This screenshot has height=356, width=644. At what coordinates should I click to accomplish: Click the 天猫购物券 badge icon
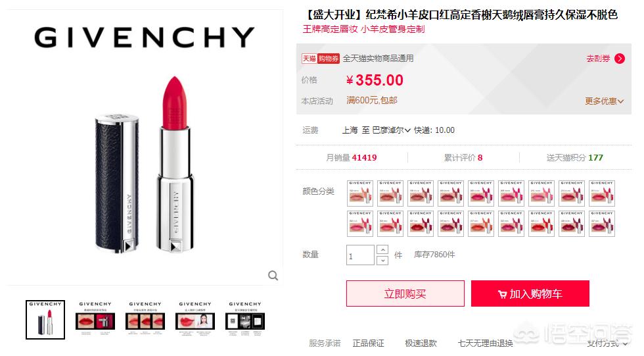[x=321, y=59]
